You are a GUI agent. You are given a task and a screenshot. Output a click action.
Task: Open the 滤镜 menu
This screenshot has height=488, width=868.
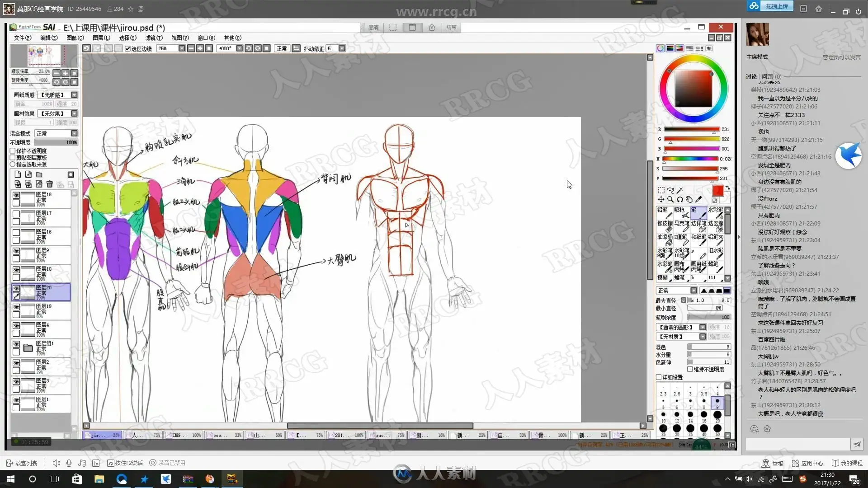(154, 38)
